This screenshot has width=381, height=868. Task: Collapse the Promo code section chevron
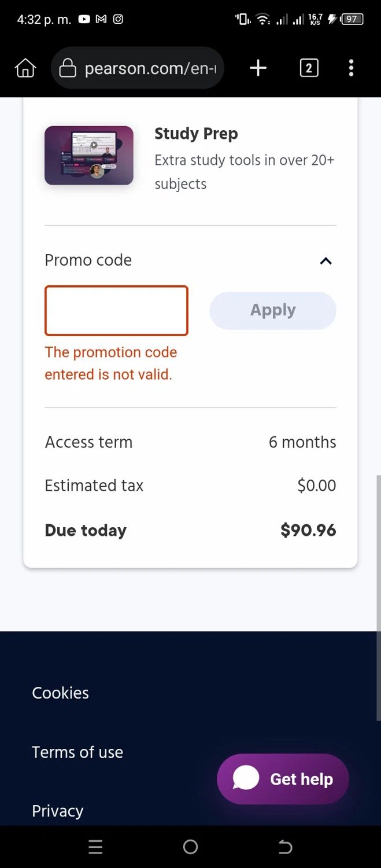click(325, 261)
